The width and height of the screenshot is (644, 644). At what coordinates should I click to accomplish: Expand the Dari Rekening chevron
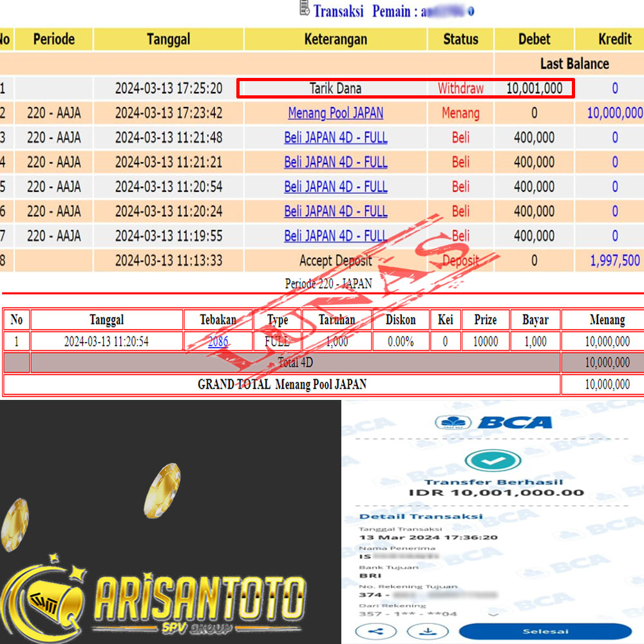(x=493, y=614)
